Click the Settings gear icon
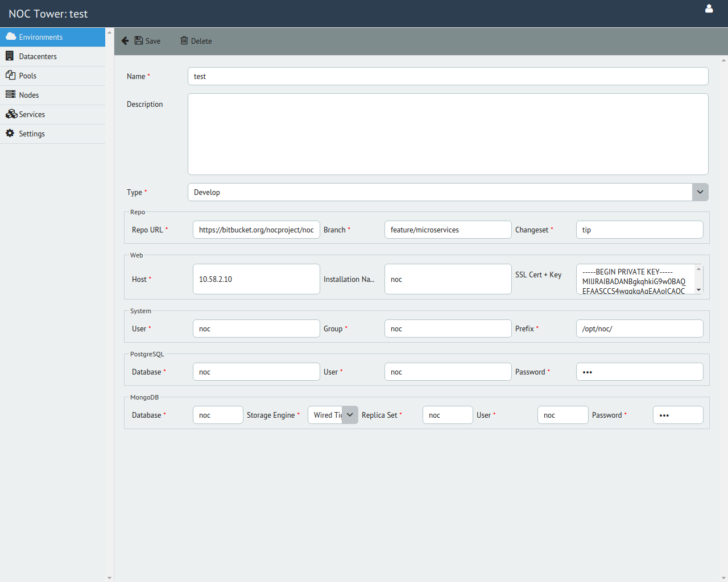 click(x=10, y=133)
